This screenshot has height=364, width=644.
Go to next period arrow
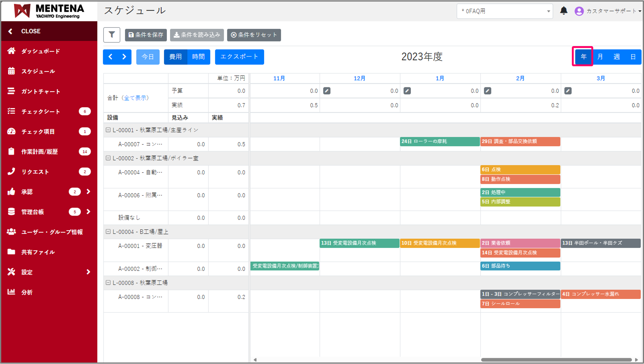point(124,57)
